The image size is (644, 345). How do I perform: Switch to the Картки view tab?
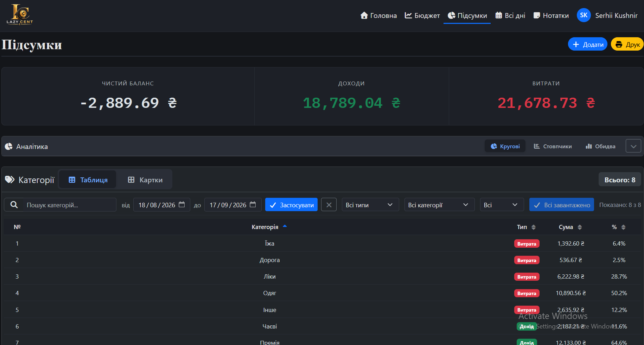[145, 180]
